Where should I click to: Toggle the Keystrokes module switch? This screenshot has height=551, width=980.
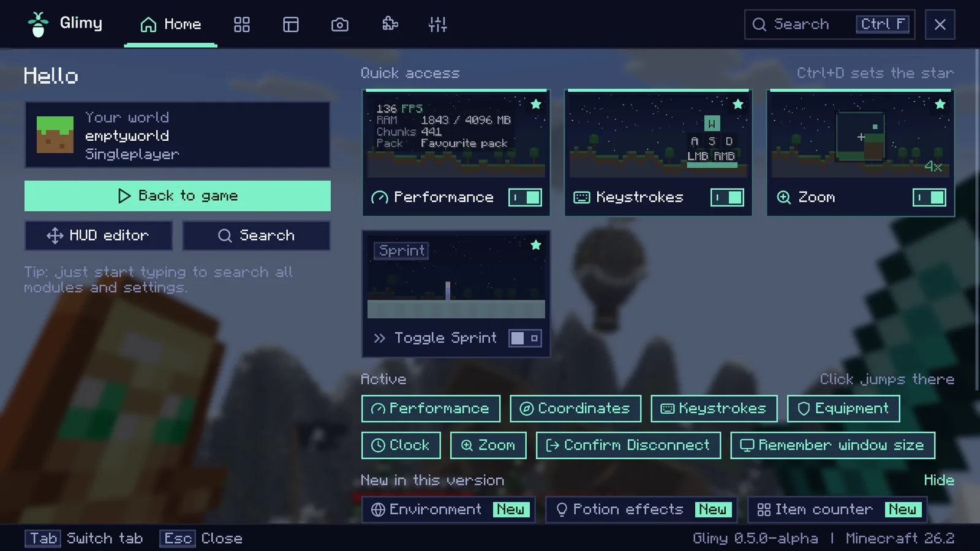coord(728,197)
